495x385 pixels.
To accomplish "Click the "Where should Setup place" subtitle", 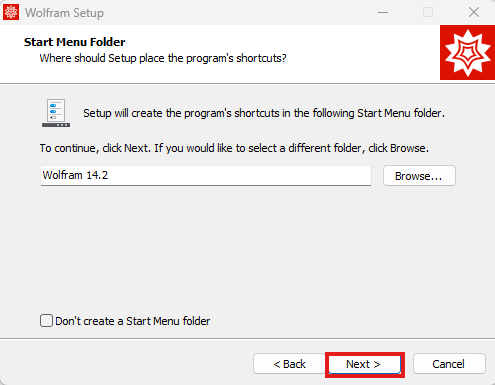I will tap(163, 58).
